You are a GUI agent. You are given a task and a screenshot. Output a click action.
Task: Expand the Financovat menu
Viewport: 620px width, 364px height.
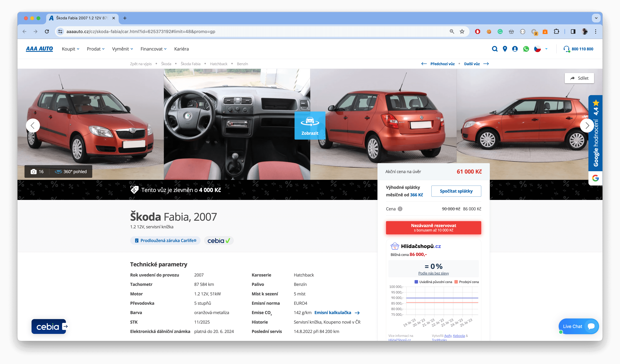pyautogui.click(x=153, y=49)
